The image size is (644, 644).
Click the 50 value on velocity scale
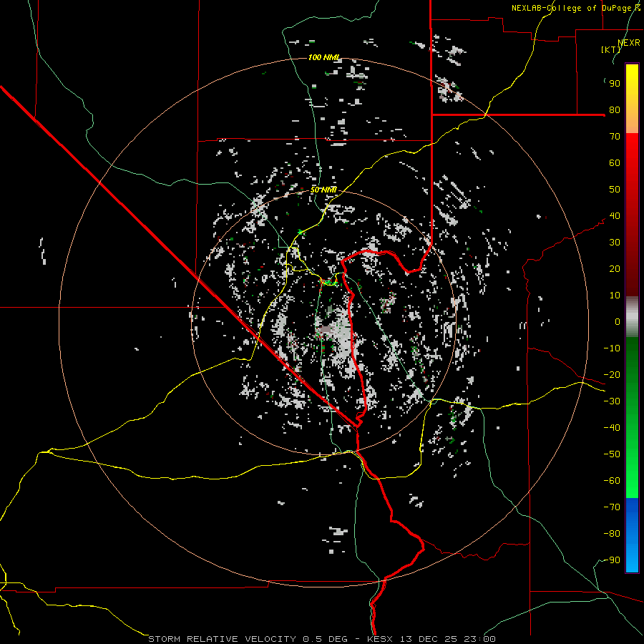click(615, 190)
